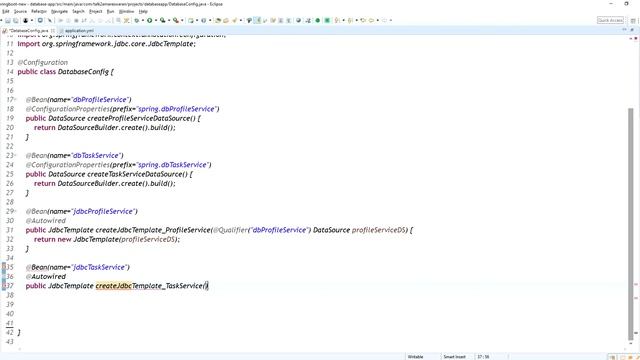
Task: Open the Back history dropdown arrow
Action: coord(378,20)
